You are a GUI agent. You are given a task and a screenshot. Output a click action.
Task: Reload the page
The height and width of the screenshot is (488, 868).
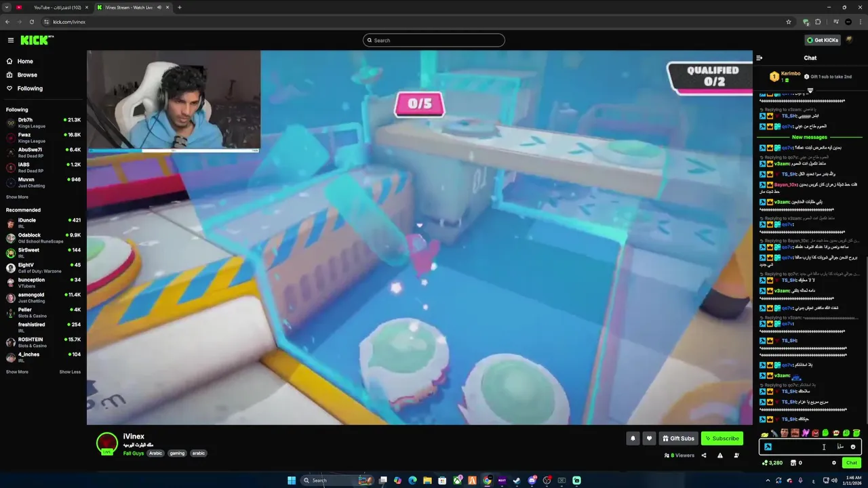(x=32, y=22)
